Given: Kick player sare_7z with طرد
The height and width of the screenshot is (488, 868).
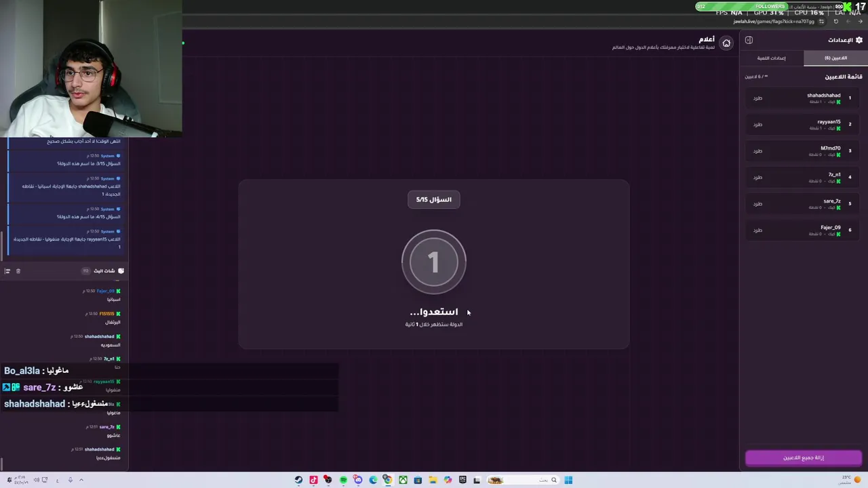Looking at the screenshot, I should [x=757, y=204].
